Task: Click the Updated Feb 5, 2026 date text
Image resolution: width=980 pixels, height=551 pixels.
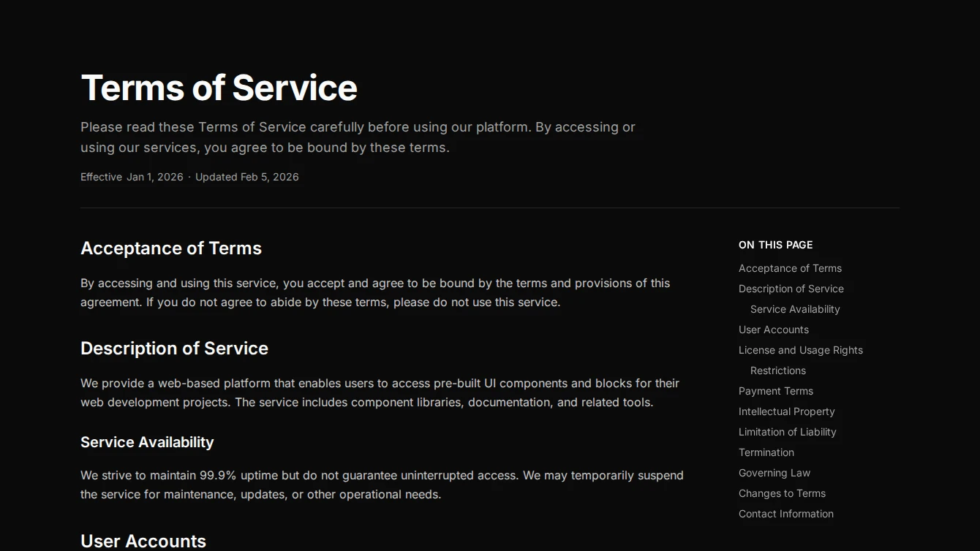Action: coord(246,177)
